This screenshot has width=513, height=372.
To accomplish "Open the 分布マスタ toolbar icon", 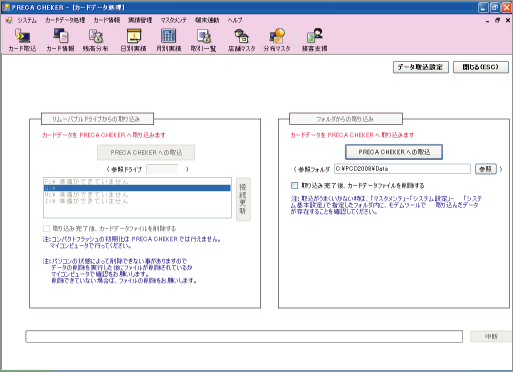I will [x=277, y=40].
